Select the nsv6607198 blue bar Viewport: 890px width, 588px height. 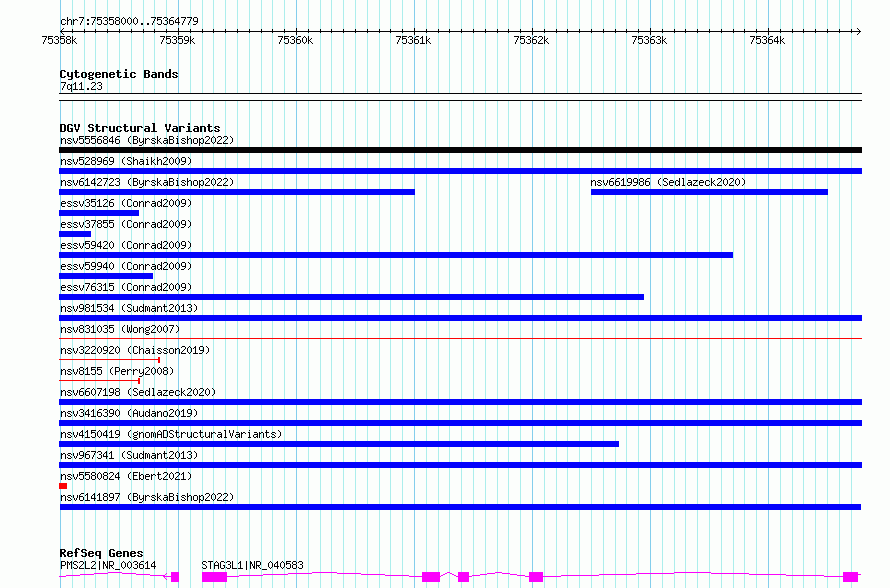pyautogui.click(x=460, y=402)
